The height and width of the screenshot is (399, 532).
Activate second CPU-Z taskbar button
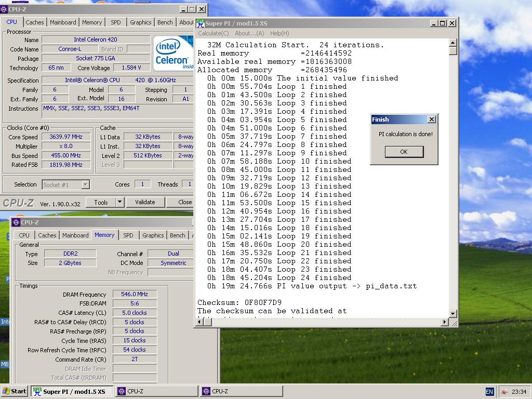click(x=242, y=391)
